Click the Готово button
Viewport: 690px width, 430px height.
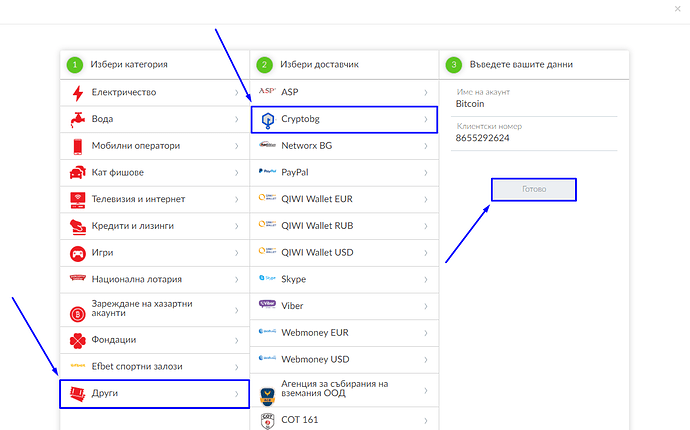(534, 190)
